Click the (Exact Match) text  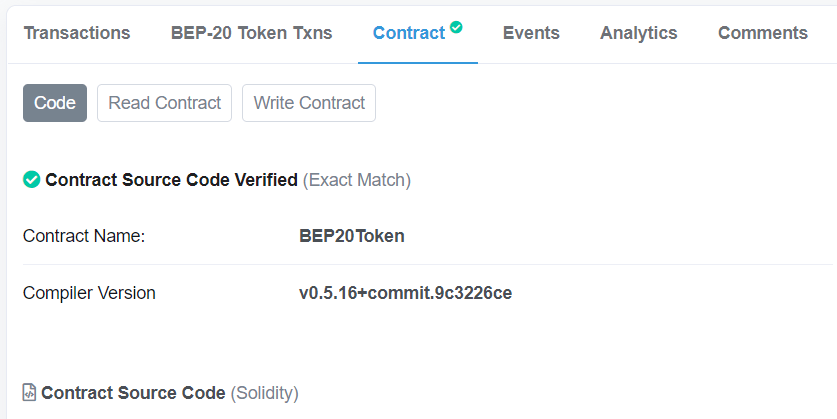coord(357,180)
